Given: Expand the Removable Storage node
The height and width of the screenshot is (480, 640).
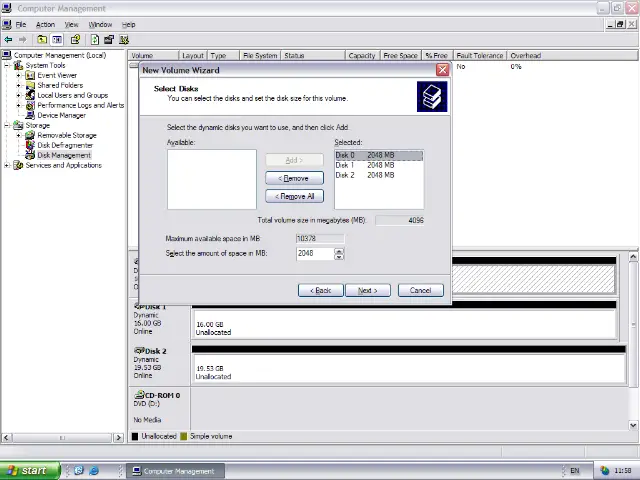Looking at the screenshot, I should (x=18, y=135).
